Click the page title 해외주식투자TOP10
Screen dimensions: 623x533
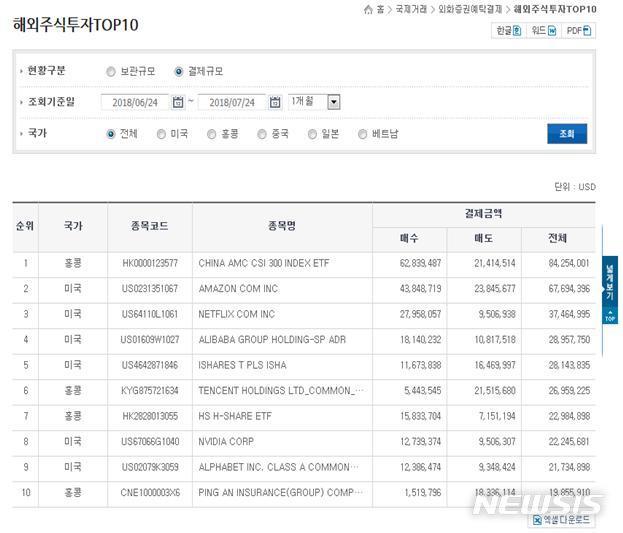[x=75, y=25]
